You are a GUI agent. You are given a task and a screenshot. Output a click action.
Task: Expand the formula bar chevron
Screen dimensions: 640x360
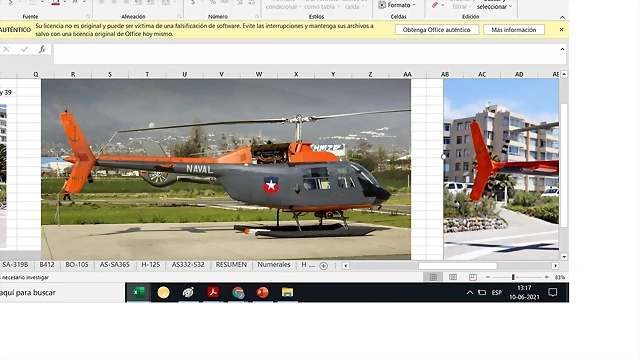[x=562, y=49]
